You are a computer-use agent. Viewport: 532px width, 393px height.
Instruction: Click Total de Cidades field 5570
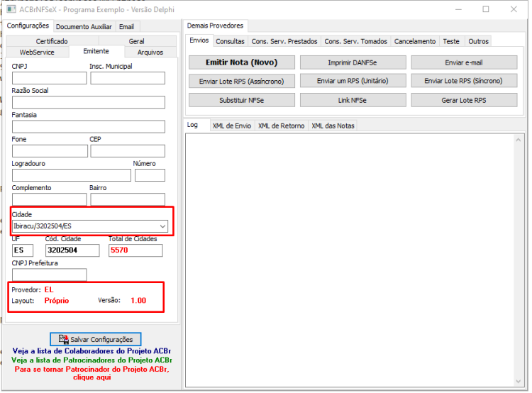(135, 250)
